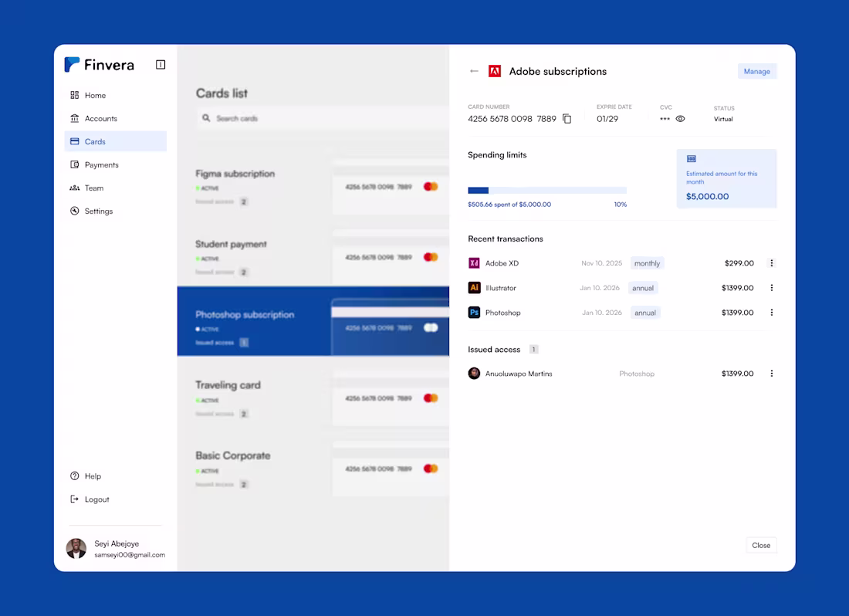Select the Student payment card row
Viewport: 849px width, 616px height.
(313, 257)
